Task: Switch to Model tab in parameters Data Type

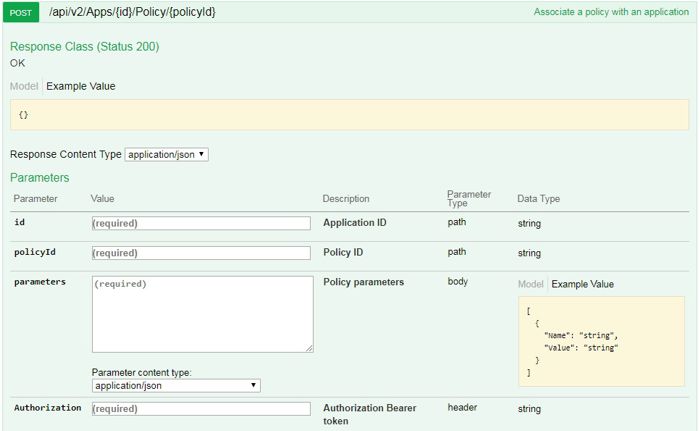Action: (531, 284)
